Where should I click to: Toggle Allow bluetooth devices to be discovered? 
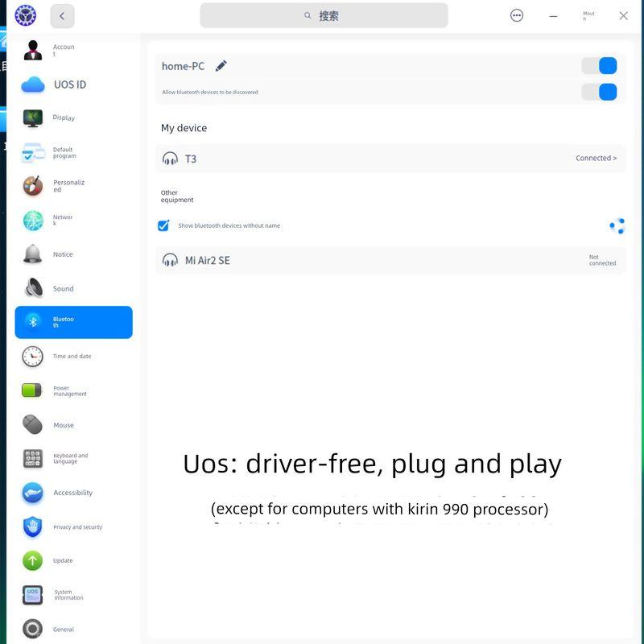pyautogui.click(x=599, y=92)
